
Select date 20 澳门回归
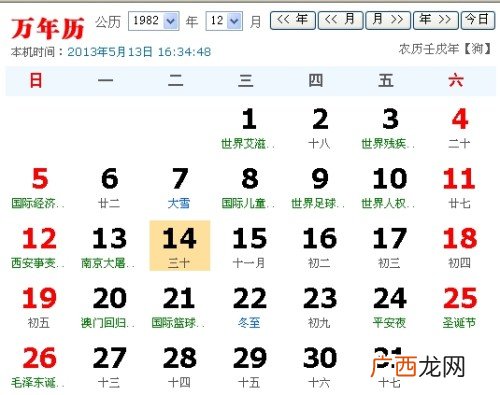point(109,307)
